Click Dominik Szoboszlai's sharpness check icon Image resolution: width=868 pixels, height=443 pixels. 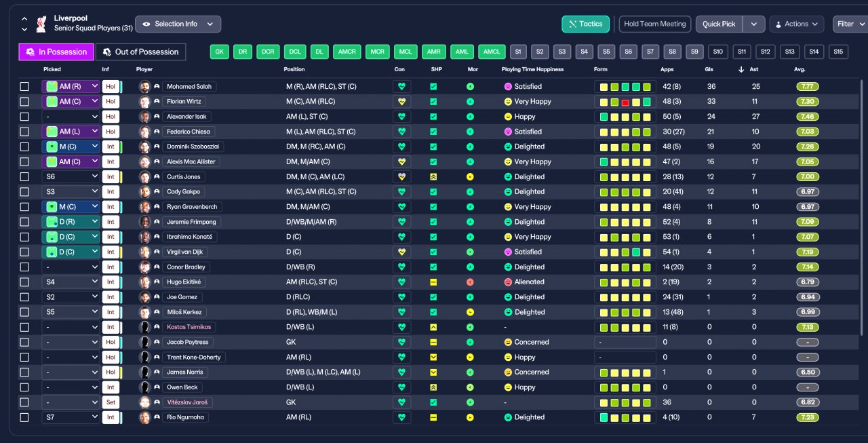(433, 147)
